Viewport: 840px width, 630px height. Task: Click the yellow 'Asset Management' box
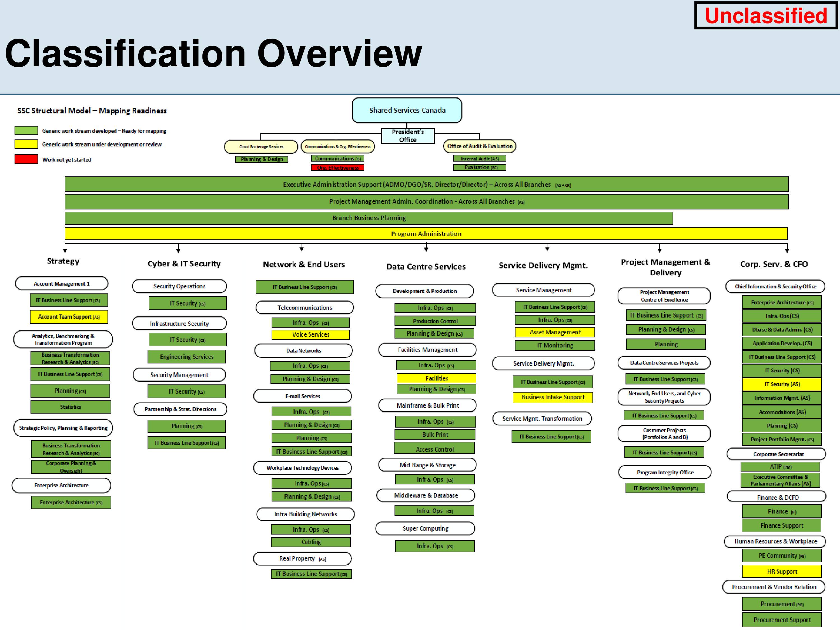(555, 332)
